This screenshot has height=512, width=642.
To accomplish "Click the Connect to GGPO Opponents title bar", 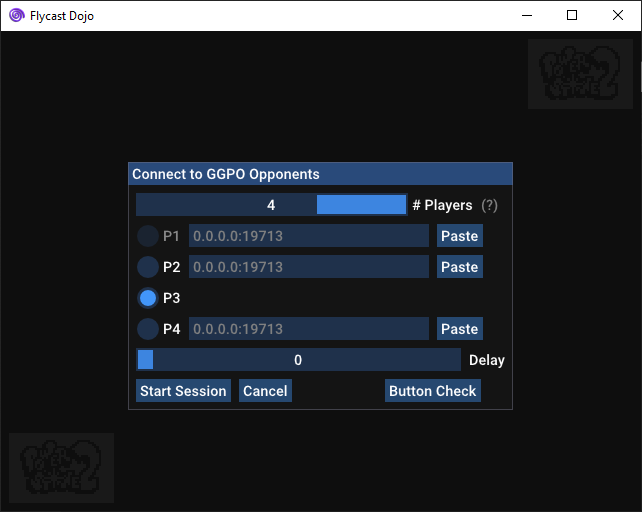I will [320, 174].
